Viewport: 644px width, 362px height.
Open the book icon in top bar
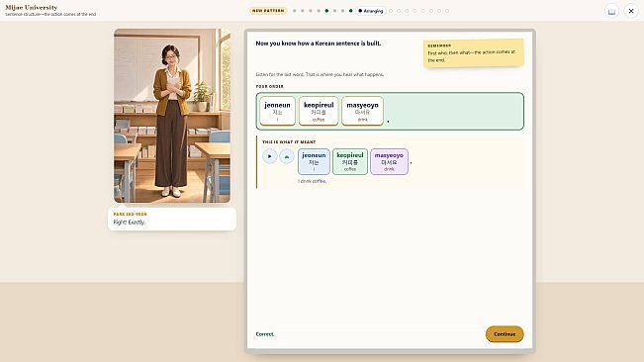pyautogui.click(x=611, y=11)
